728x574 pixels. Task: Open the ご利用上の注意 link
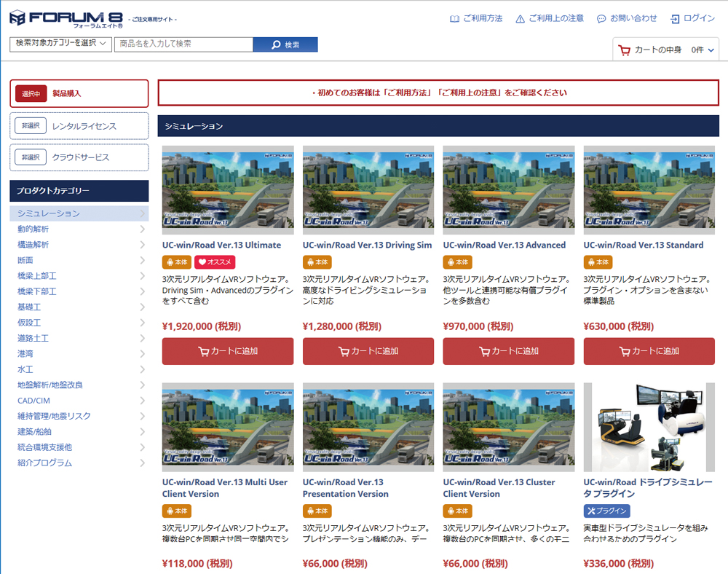coord(550,19)
